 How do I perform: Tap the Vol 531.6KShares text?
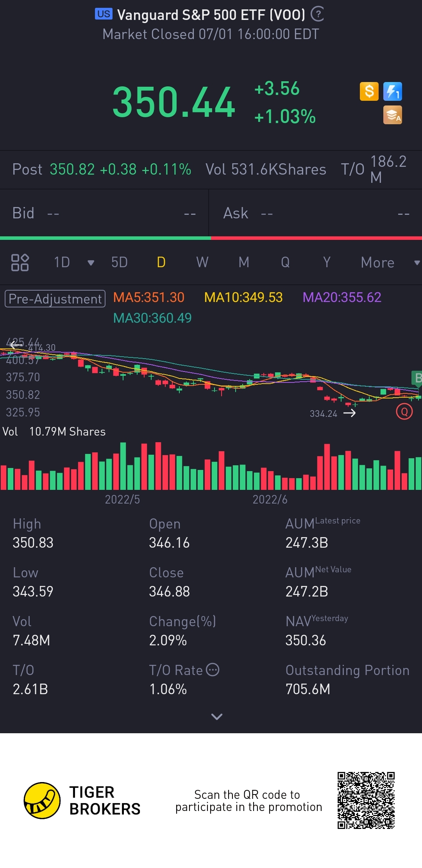266,170
